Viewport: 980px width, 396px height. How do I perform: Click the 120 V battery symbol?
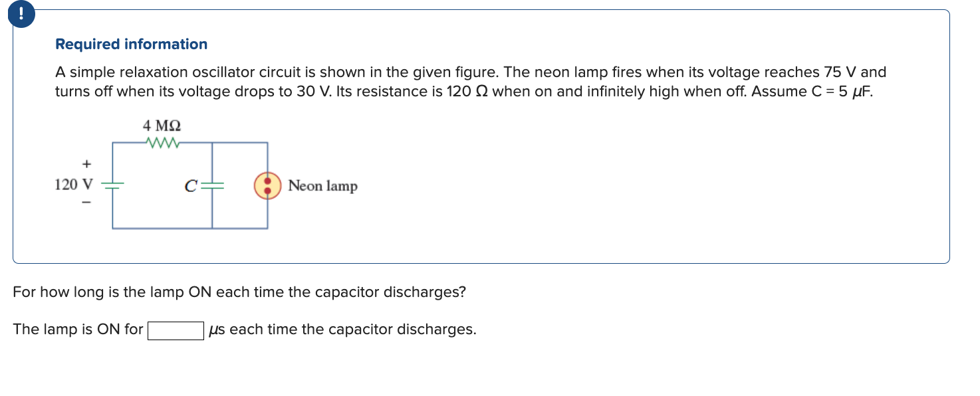pos(112,184)
